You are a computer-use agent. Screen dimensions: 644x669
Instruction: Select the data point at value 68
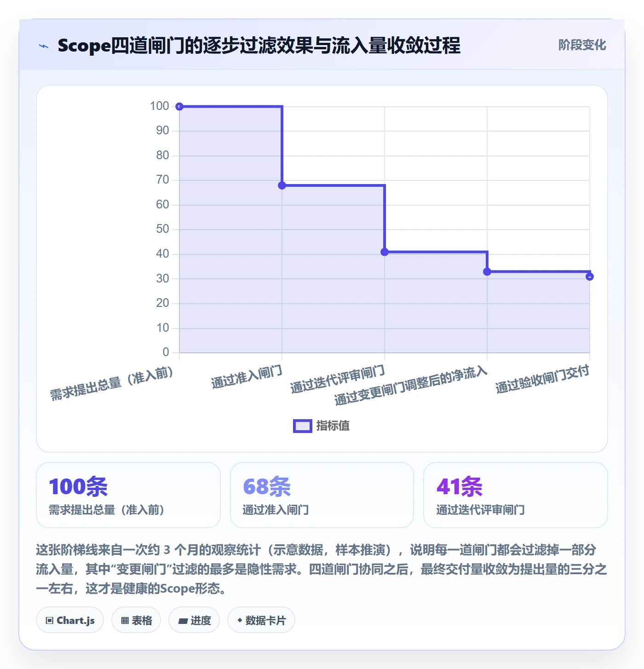pos(282,185)
